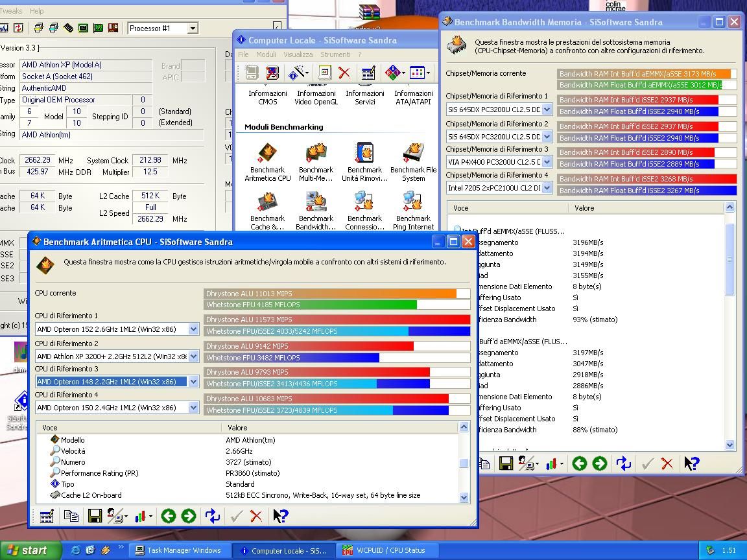Expand CPU di Riferimento 1 Opteron 152 dropdown

pyautogui.click(x=193, y=329)
